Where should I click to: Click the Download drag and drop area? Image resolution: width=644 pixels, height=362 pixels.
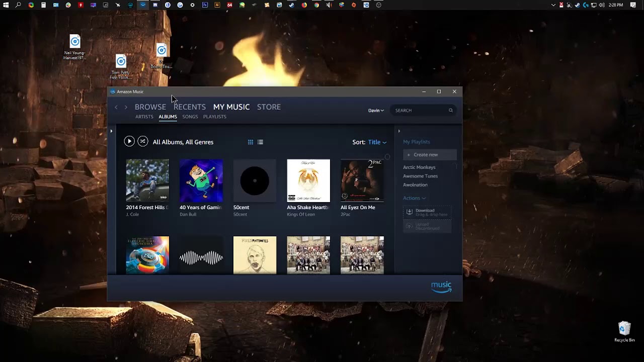427,213
